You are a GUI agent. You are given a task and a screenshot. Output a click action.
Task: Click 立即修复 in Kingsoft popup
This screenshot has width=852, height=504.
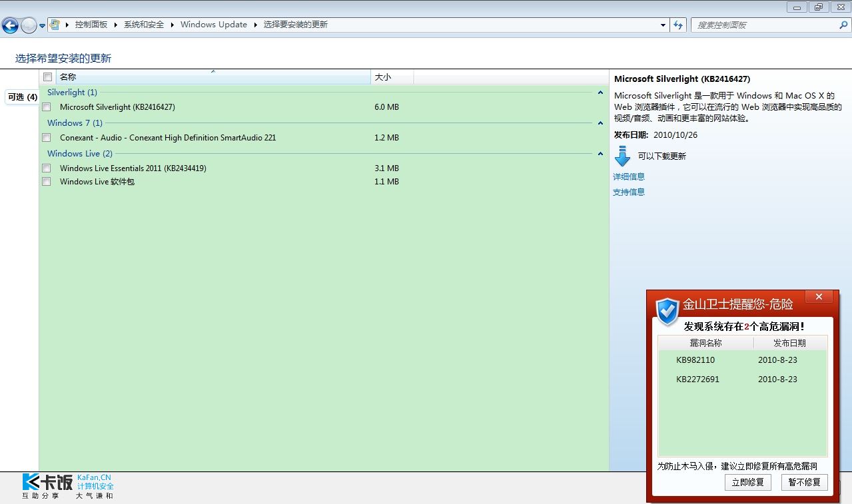coord(747,482)
